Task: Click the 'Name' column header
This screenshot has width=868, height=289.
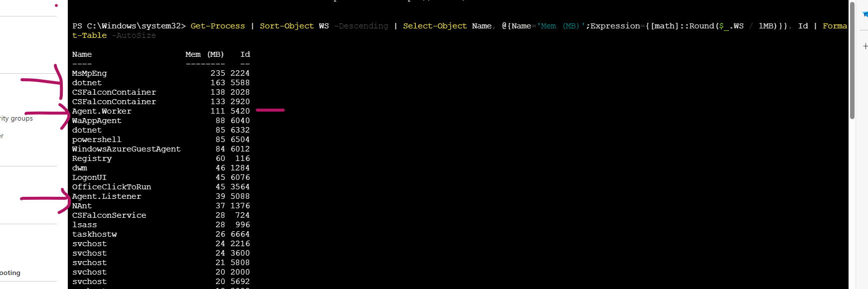Action: [82, 54]
